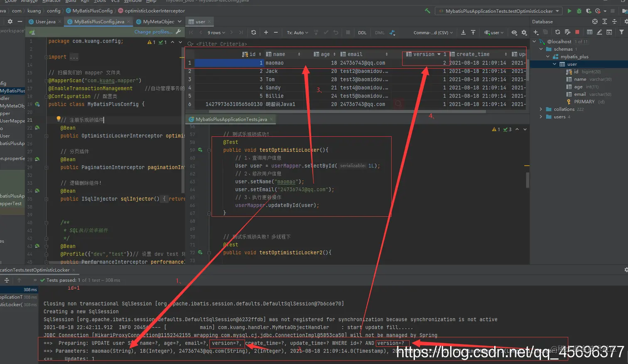Click the horizontal scrollbar of the user table
This screenshot has height=364, width=628.
pos(347,111)
